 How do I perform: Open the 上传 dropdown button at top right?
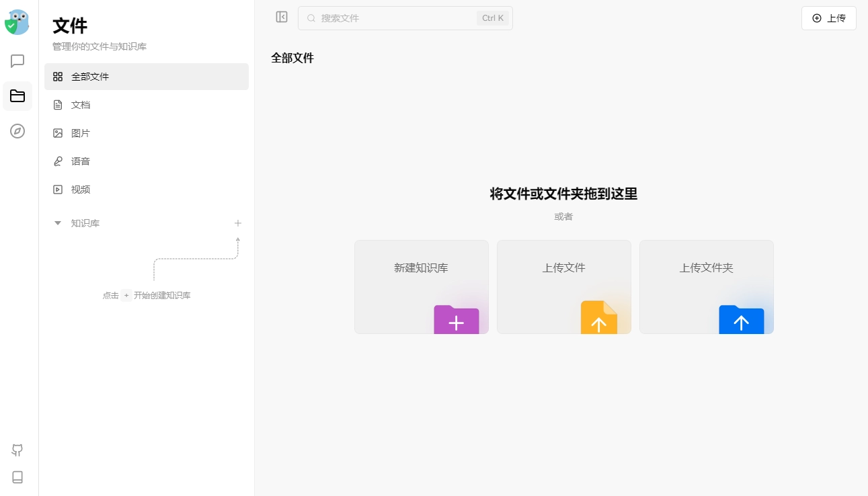[829, 18]
